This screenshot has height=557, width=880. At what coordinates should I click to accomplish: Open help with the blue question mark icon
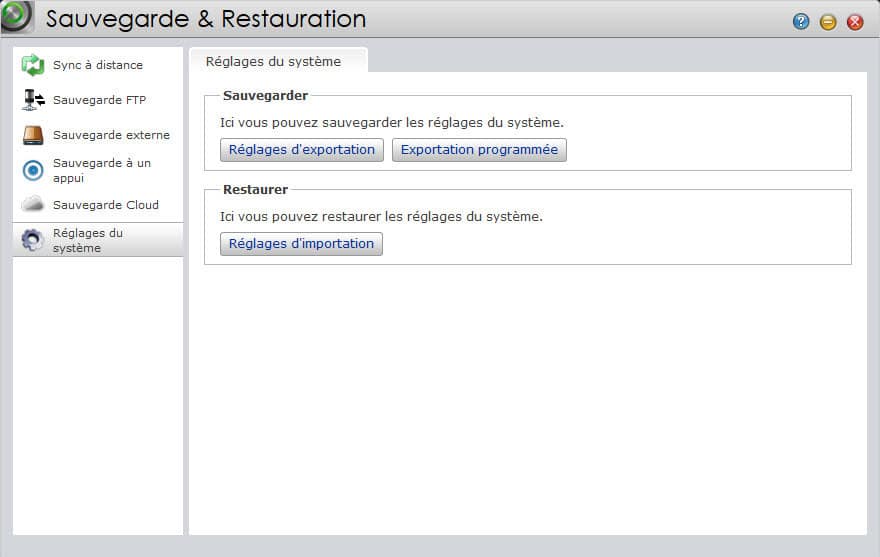pos(801,22)
